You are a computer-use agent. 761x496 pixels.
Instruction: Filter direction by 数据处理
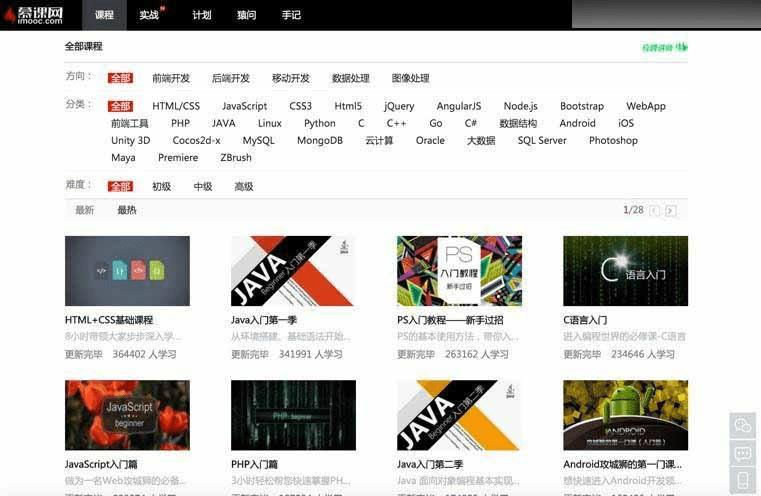(x=351, y=78)
